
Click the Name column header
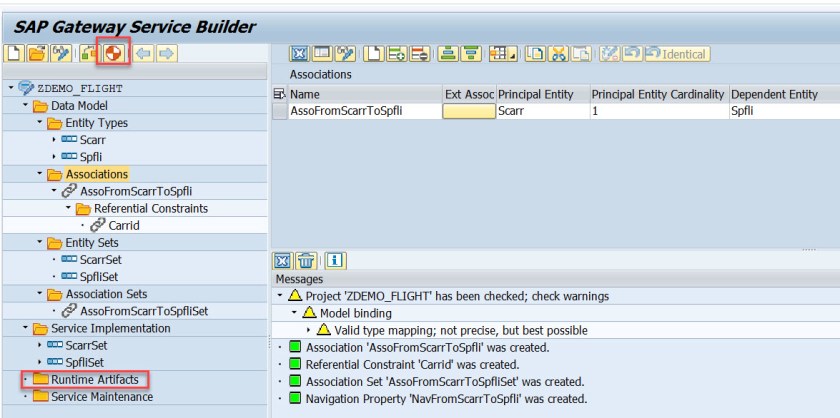[365, 94]
